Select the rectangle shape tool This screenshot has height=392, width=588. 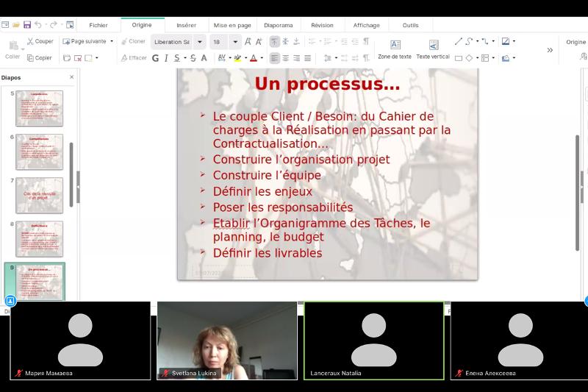(x=458, y=58)
